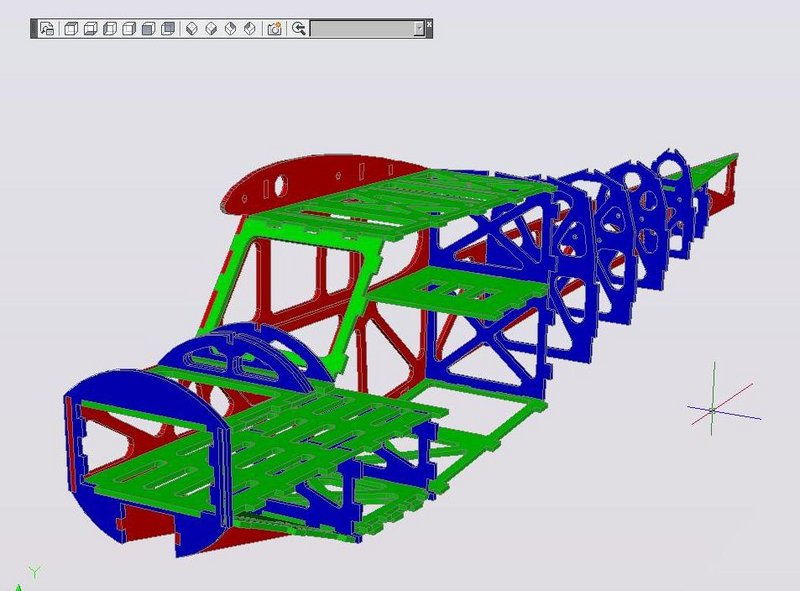The height and width of the screenshot is (591, 800).
Task: Switch to Left view
Action: click(x=110, y=29)
